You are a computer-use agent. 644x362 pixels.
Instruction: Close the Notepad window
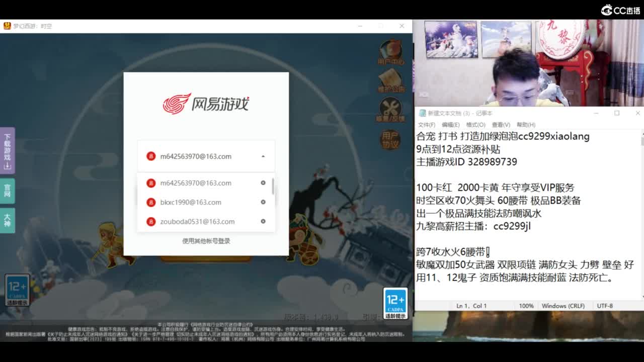click(637, 113)
